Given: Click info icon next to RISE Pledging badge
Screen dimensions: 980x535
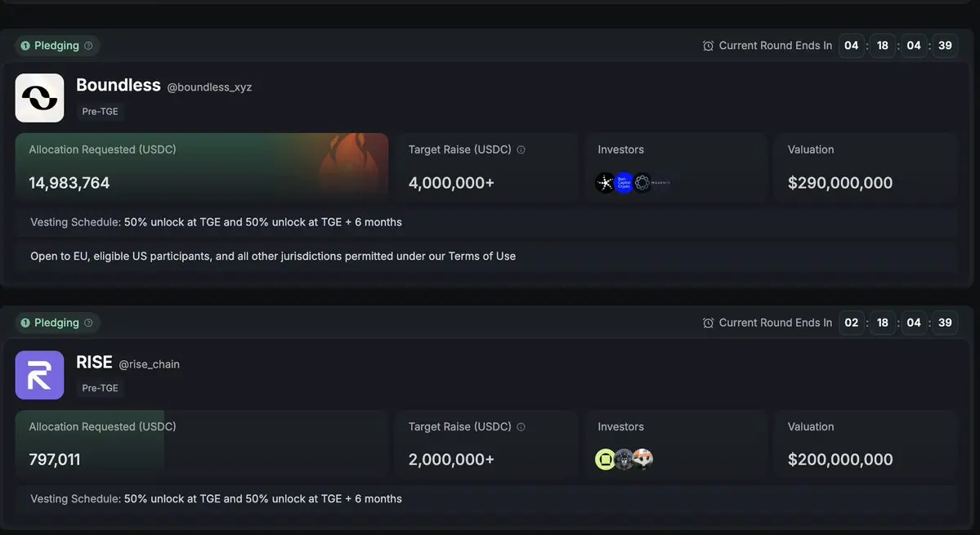Looking at the screenshot, I should [88, 323].
